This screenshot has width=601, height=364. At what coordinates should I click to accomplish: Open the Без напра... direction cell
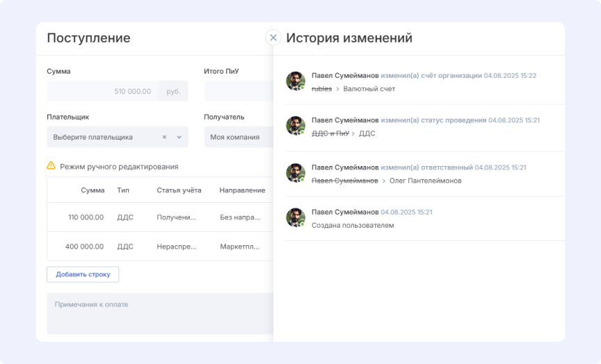[240, 217]
